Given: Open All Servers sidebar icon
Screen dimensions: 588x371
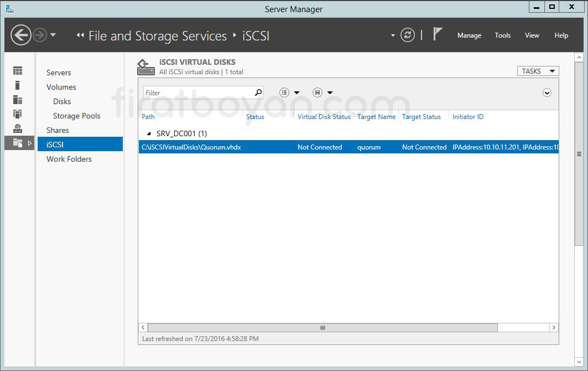Looking at the screenshot, I should click(18, 100).
